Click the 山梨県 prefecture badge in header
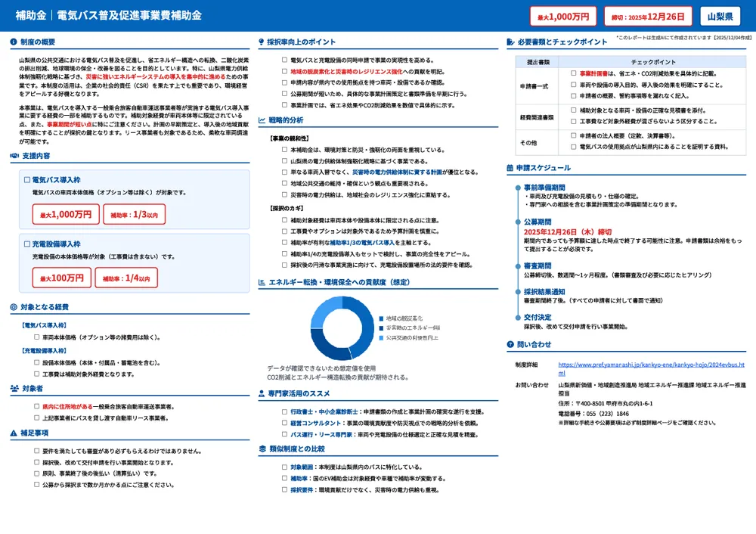This screenshot has width=756, height=534. tap(720, 16)
